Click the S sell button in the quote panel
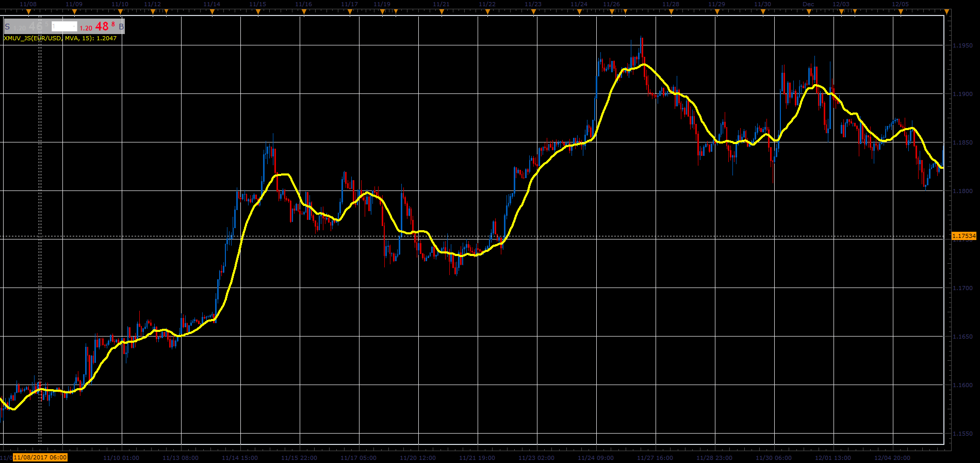Image resolution: width=980 pixels, height=463 pixels. tap(7, 27)
